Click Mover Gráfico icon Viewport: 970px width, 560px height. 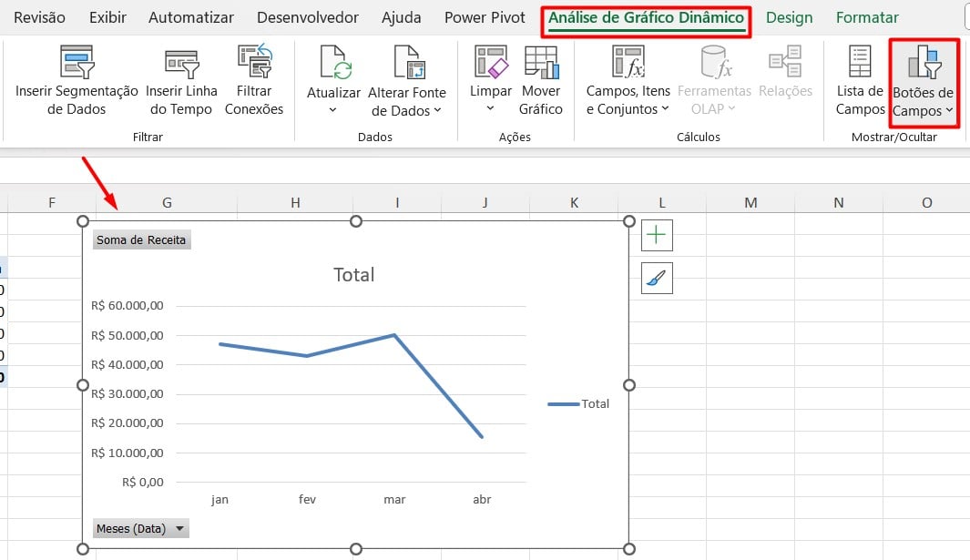pos(541,63)
